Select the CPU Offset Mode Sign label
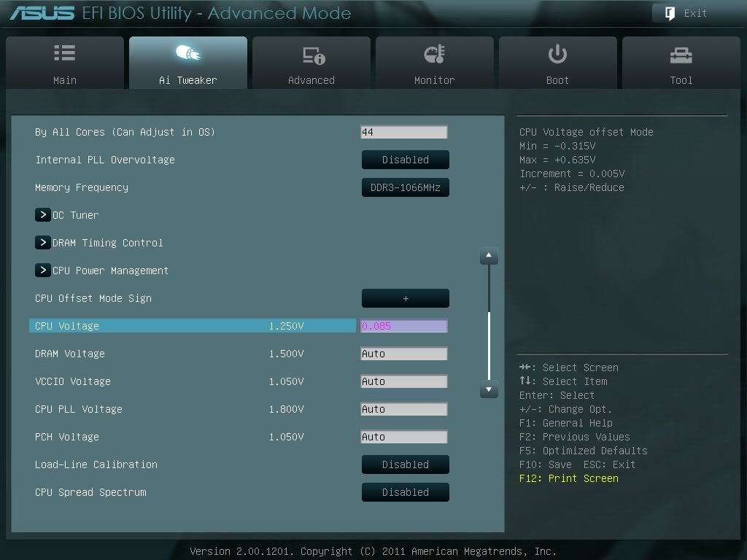 coord(93,298)
